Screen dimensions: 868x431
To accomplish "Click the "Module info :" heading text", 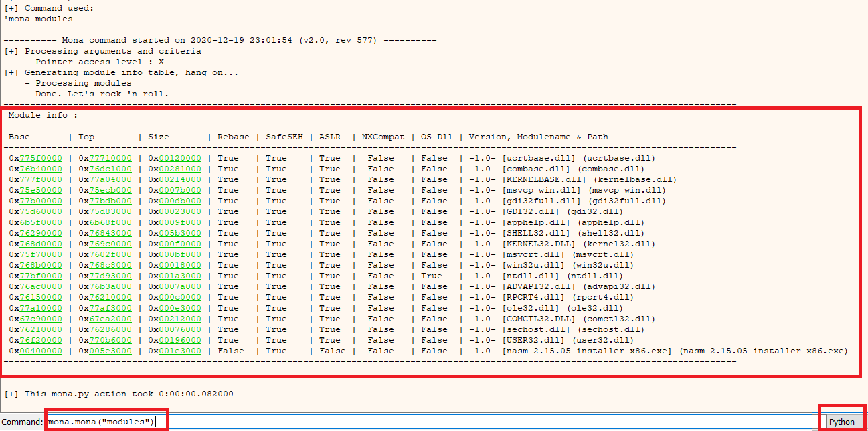I will pyautogui.click(x=44, y=115).
